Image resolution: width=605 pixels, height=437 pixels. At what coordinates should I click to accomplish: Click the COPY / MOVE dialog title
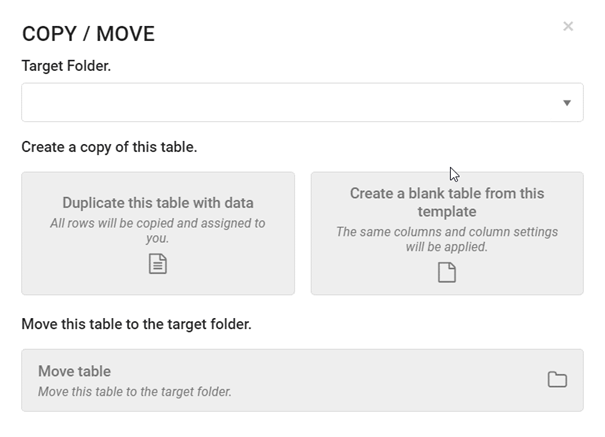[88, 34]
